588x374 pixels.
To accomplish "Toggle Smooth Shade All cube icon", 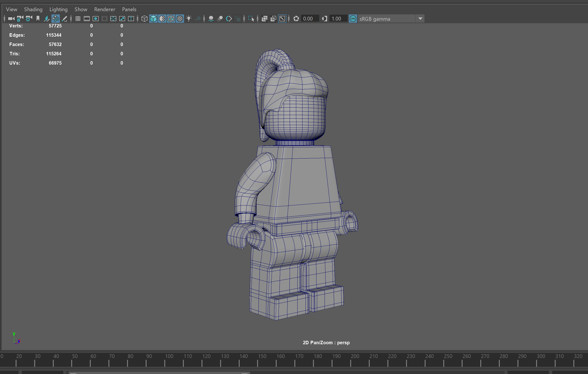I will [153, 19].
